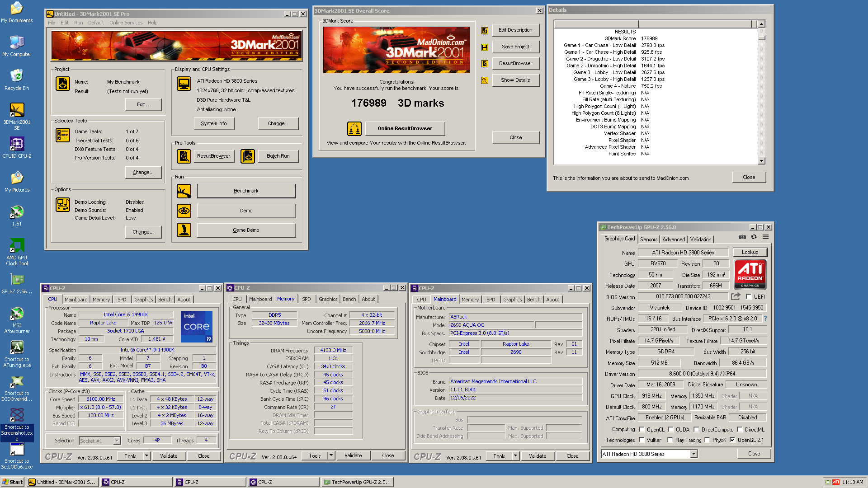Click Start button on taskbar
Image resolution: width=868 pixels, height=488 pixels.
point(12,482)
